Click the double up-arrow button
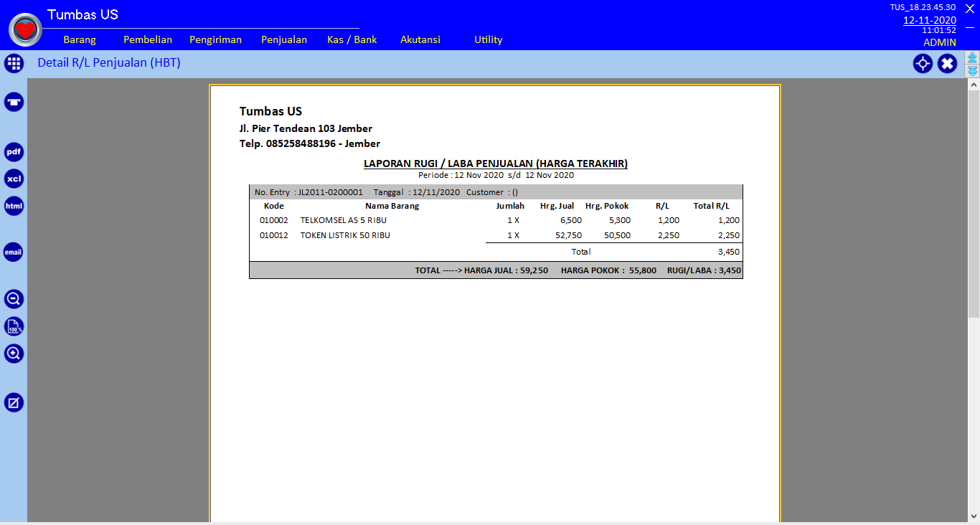The image size is (980, 525). click(972, 57)
